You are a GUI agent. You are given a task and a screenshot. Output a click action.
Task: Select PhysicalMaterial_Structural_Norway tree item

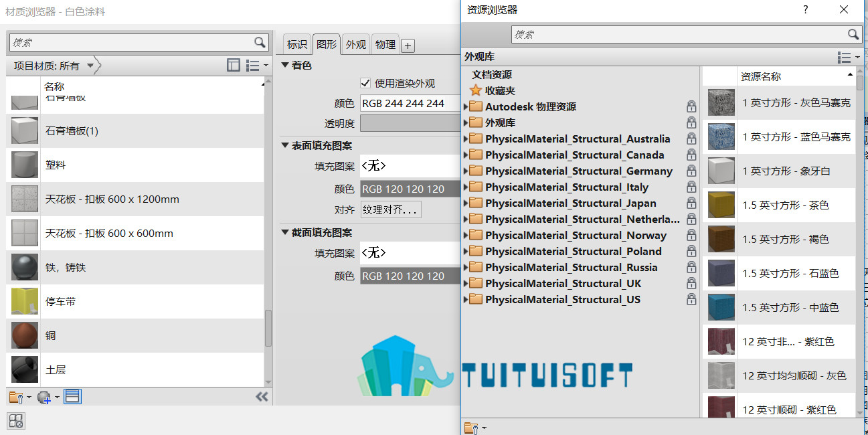tap(576, 235)
